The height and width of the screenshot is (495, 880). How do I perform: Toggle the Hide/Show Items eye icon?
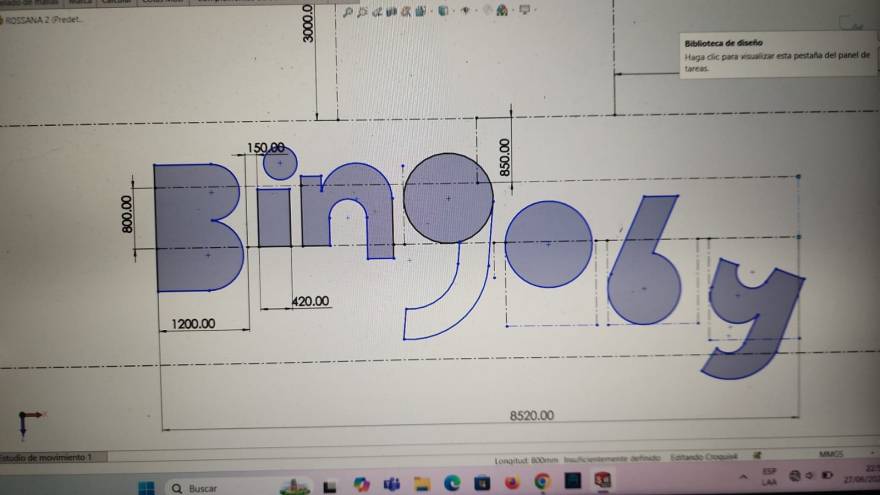[466, 11]
